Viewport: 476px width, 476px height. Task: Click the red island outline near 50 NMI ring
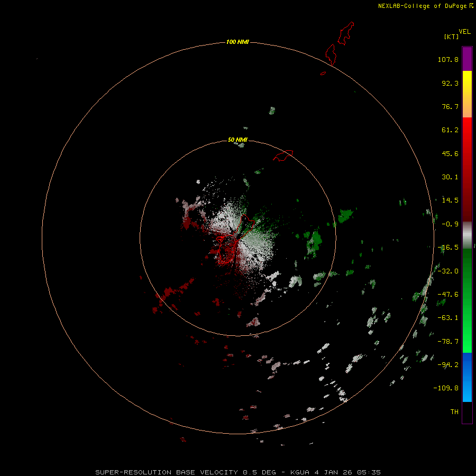[283, 155]
